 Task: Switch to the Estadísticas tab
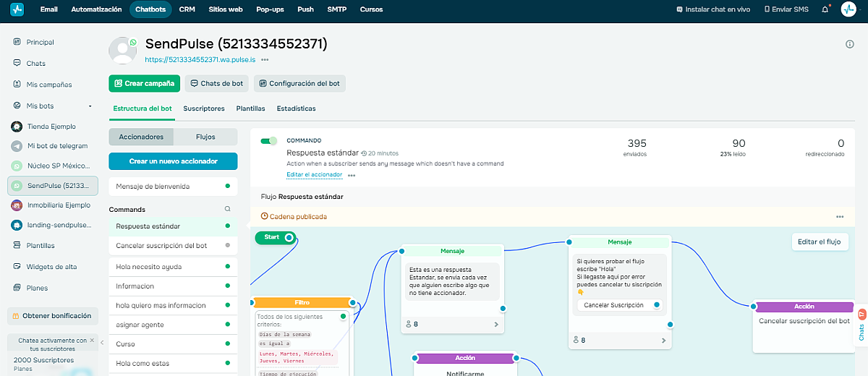[x=296, y=108]
